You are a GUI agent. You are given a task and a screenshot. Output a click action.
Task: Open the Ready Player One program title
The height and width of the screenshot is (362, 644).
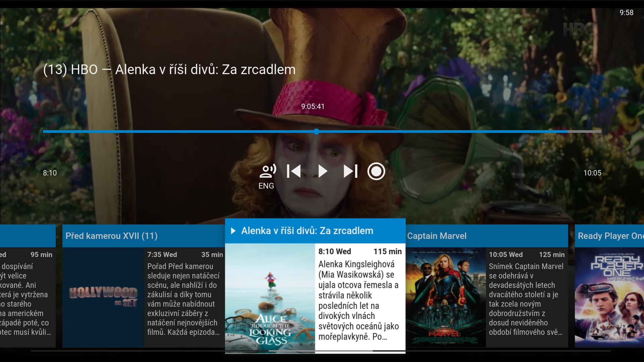609,236
